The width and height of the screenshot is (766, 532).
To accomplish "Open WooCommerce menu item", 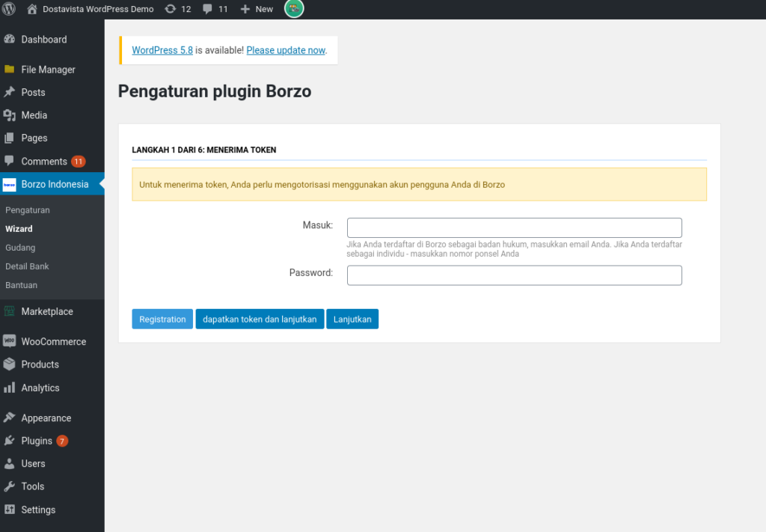I will (x=54, y=341).
